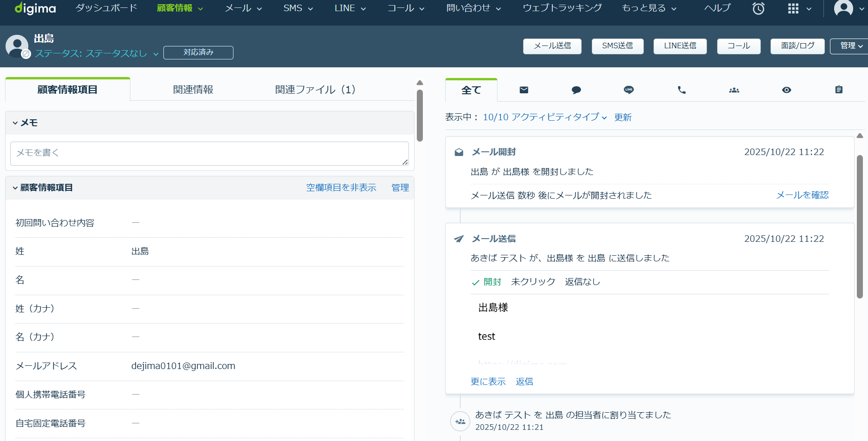
Task: Click the paper plane icon on メール送信
Action: point(459,239)
